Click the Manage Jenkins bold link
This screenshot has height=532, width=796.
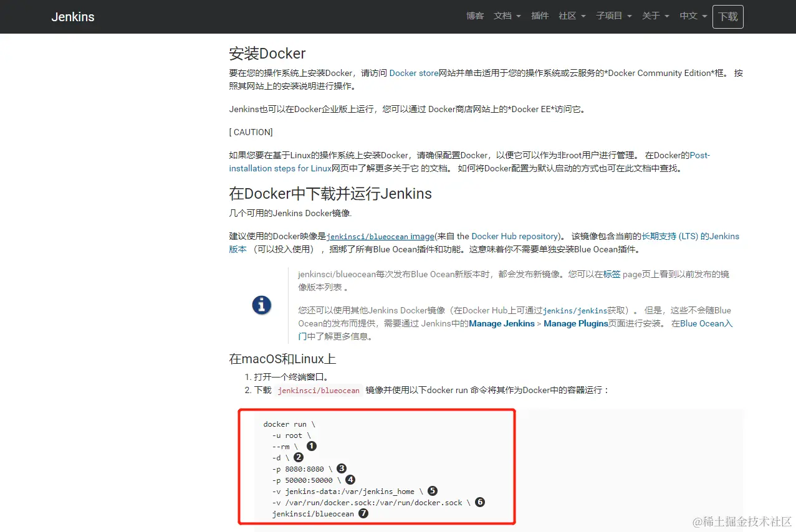coord(502,323)
